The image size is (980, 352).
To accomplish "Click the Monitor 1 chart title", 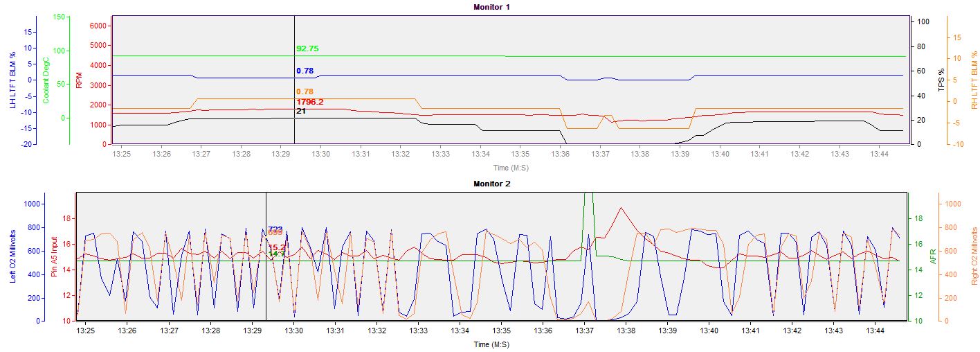I will [492, 6].
